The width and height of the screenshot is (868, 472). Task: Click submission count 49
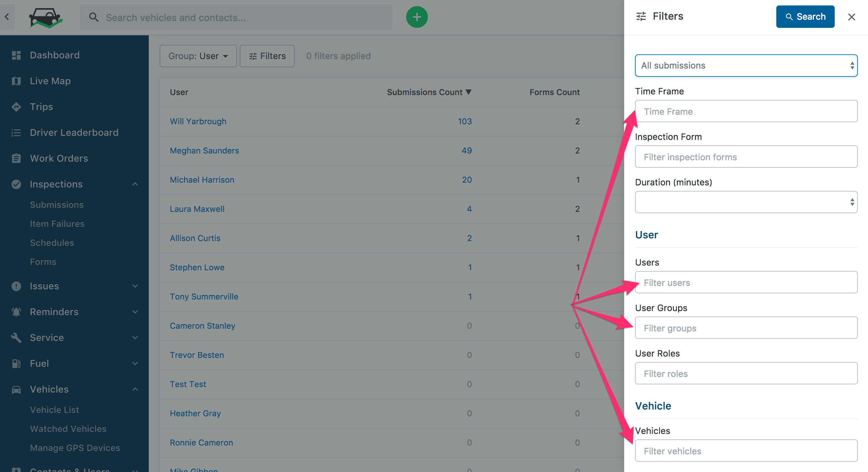tap(467, 150)
